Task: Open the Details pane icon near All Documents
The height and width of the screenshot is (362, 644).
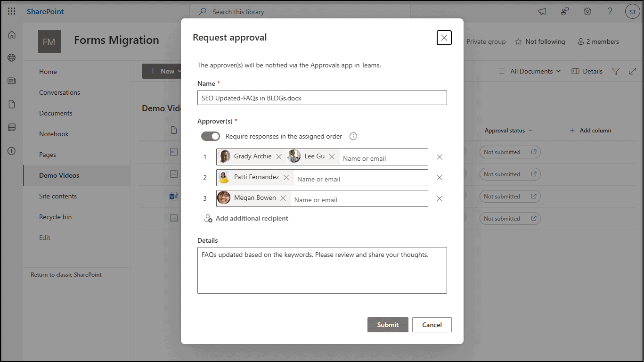Action: coord(587,71)
